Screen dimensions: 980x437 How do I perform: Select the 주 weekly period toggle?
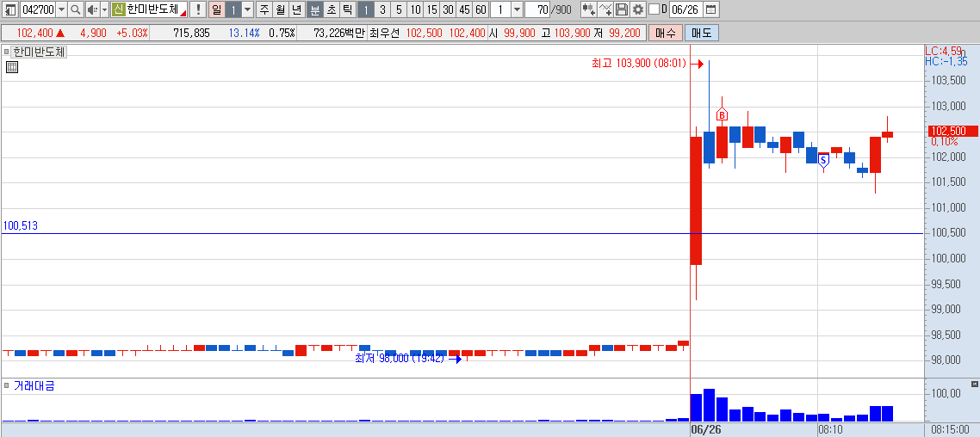tap(264, 9)
